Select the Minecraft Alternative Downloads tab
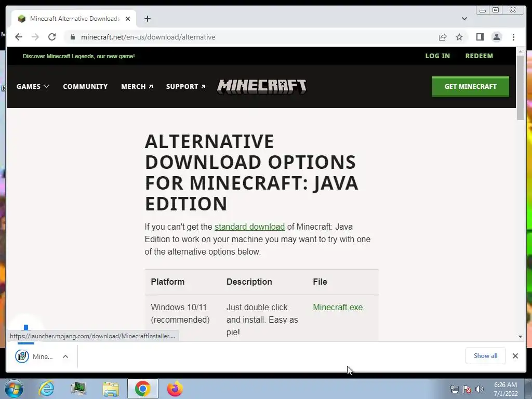This screenshot has height=399, width=532. coord(74,19)
